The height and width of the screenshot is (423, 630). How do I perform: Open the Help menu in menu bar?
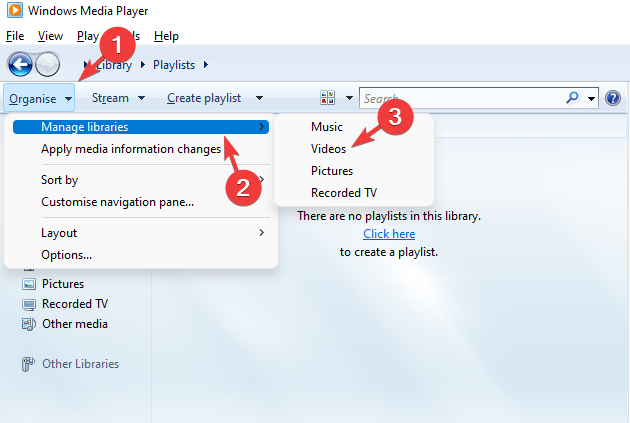tap(166, 36)
